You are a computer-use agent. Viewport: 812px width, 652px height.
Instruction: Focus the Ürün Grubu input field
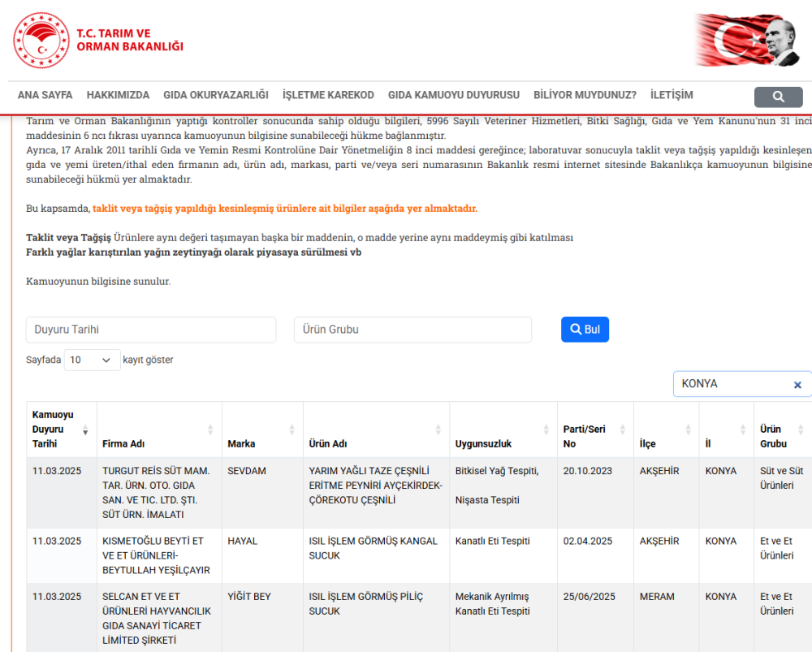click(412, 330)
